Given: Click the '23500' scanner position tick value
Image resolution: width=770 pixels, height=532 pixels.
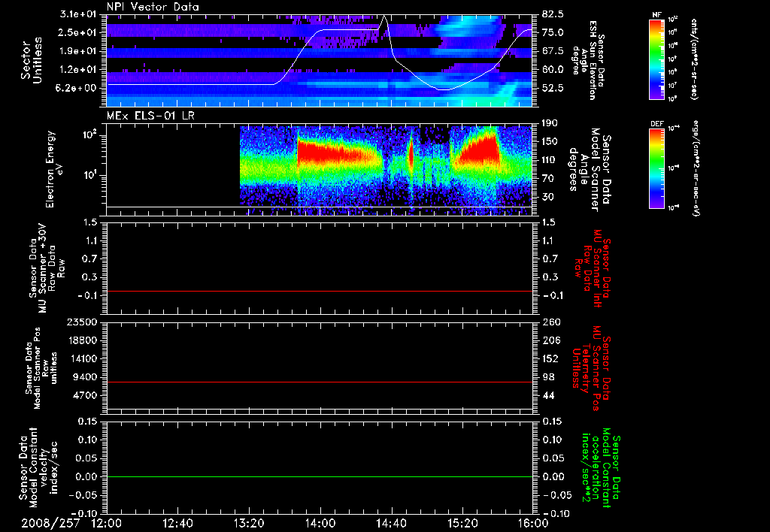Looking at the screenshot, I should pyautogui.click(x=83, y=322).
